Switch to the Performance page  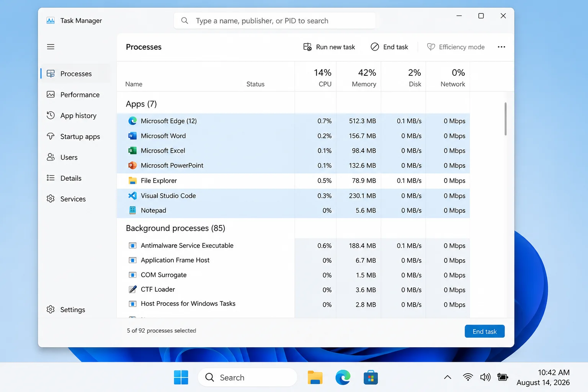[75, 95]
